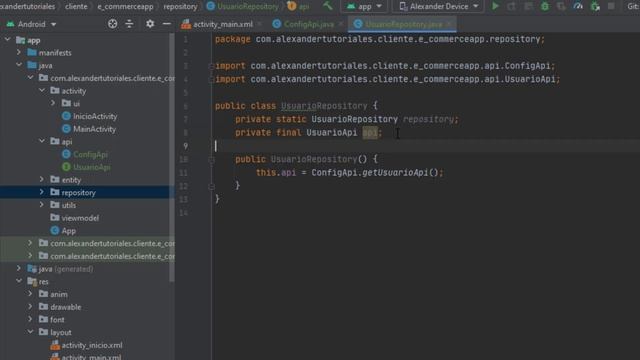The height and width of the screenshot is (360, 640).
Task: Click the Debug app bug icon
Action: pos(545,6)
